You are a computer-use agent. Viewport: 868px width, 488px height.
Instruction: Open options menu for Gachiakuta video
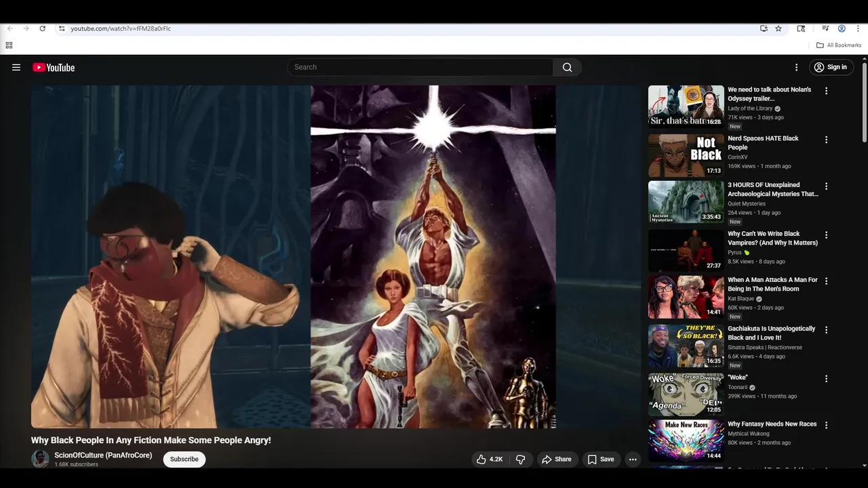click(826, 329)
